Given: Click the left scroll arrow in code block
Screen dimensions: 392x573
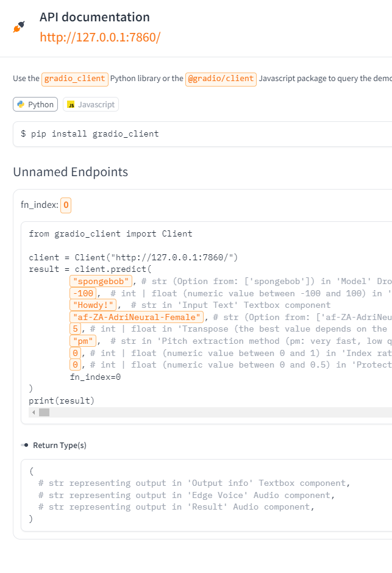Looking at the screenshot, I should [x=34, y=413].
